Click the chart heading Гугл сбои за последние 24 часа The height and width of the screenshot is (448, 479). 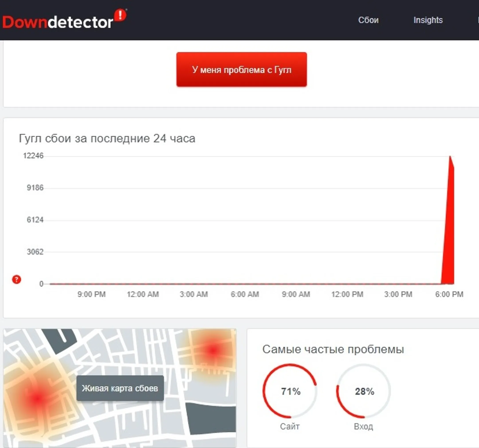107,138
